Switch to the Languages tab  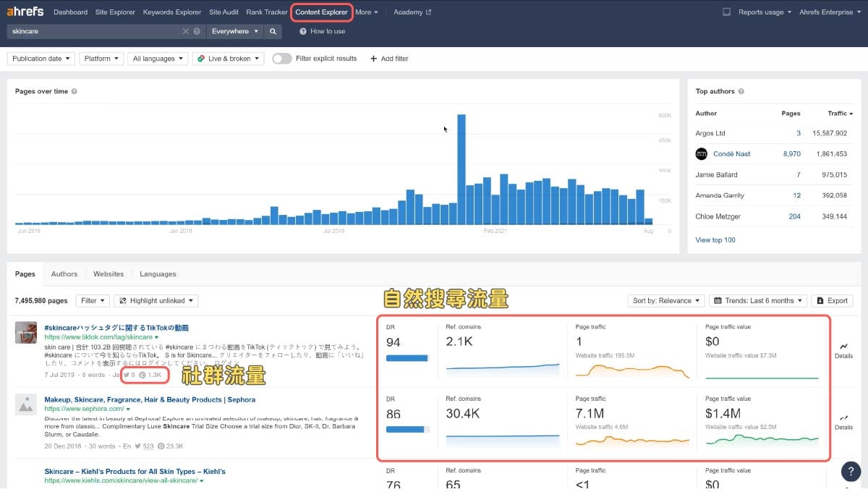click(158, 274)
